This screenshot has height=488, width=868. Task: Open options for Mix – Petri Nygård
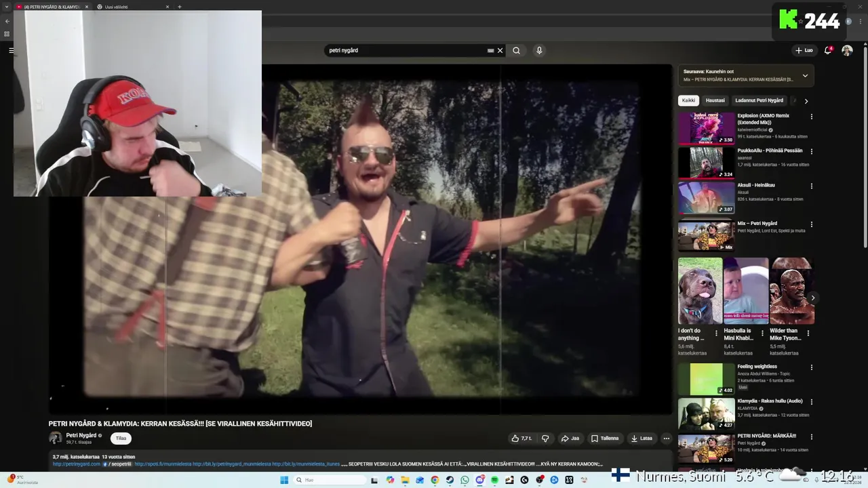[811, 224]
